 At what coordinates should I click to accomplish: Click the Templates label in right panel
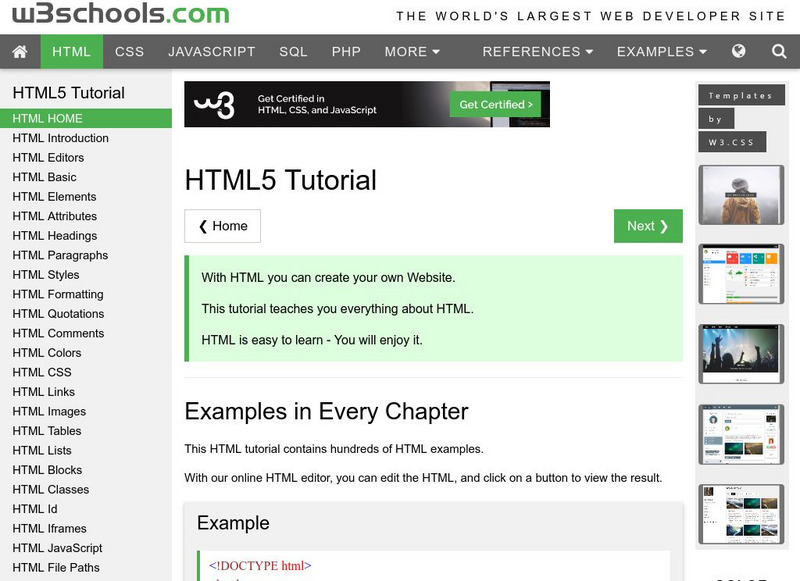coord(741,95)
